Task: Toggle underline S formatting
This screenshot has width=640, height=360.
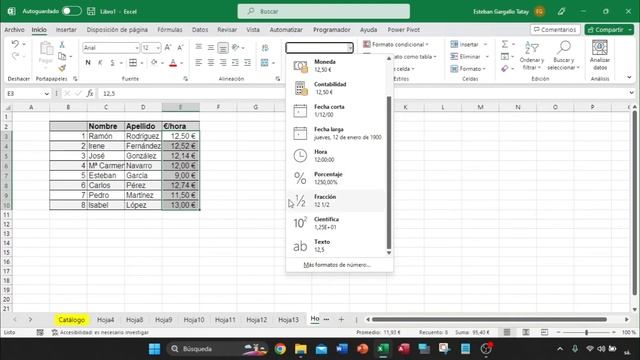Action: [112, 62]
